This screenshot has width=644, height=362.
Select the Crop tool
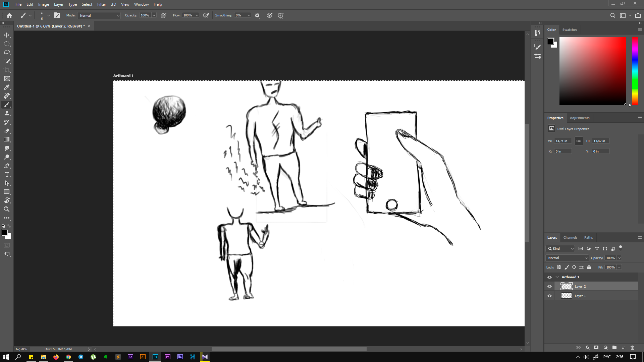pyautogui.click(x=7, y=70)
